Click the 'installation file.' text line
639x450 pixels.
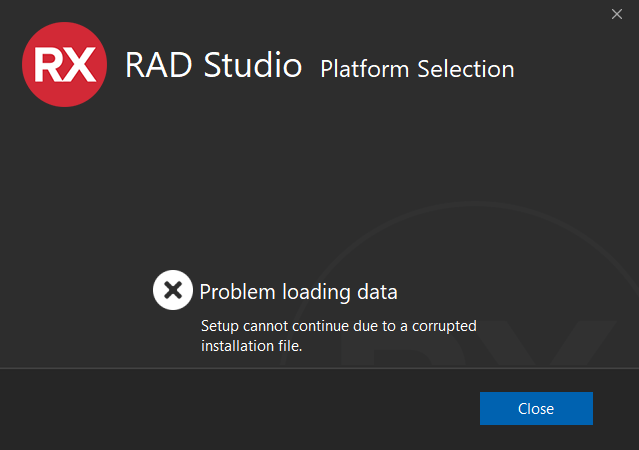(251, 346)
